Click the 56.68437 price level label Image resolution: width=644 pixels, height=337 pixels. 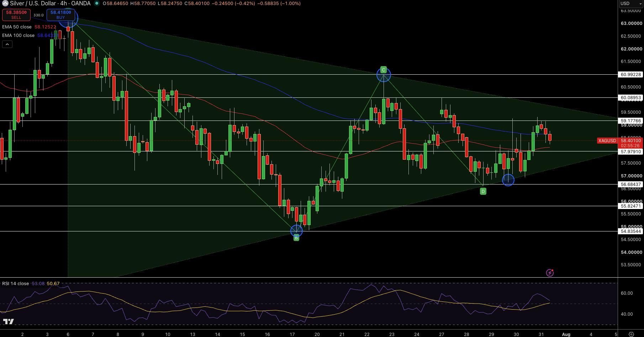pos(631,184)
